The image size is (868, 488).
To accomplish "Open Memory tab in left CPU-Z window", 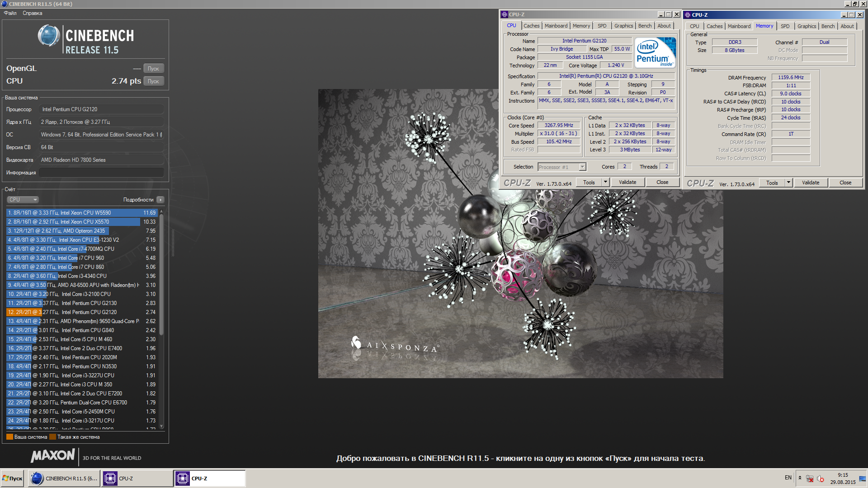I will [x=581, y=26].
